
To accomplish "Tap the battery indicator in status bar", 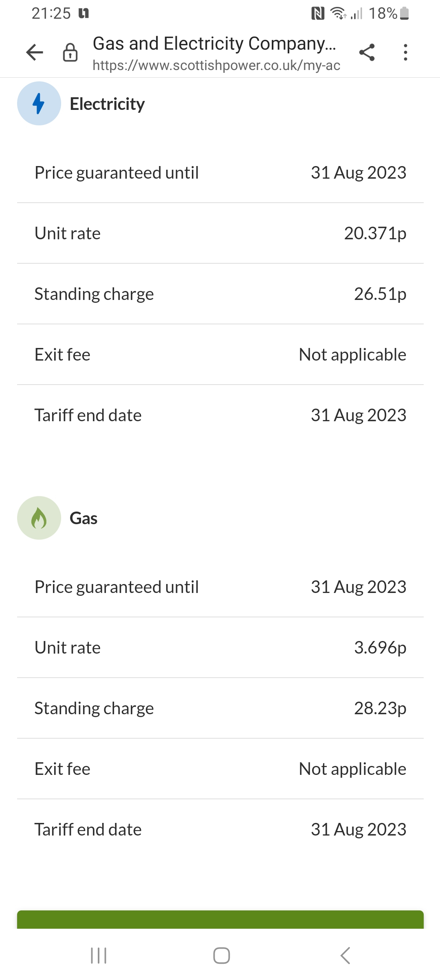I will point(404,13).
